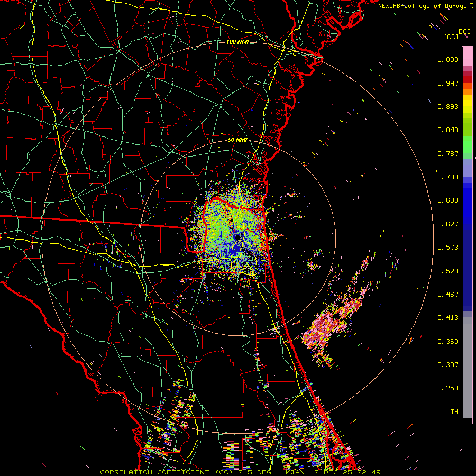The image size is (476, 476).
Task: Click the 0.573 color scale value
Action: point(448,248)
